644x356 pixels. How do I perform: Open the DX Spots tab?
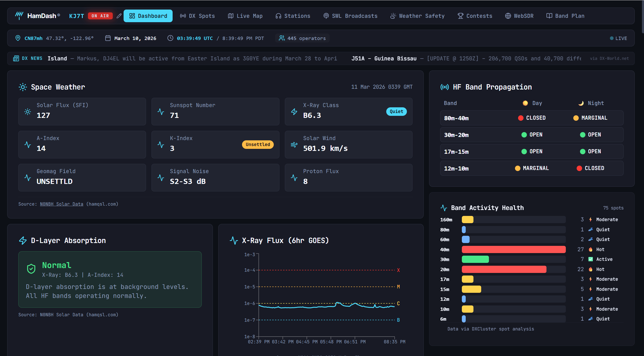click(197, 16)
